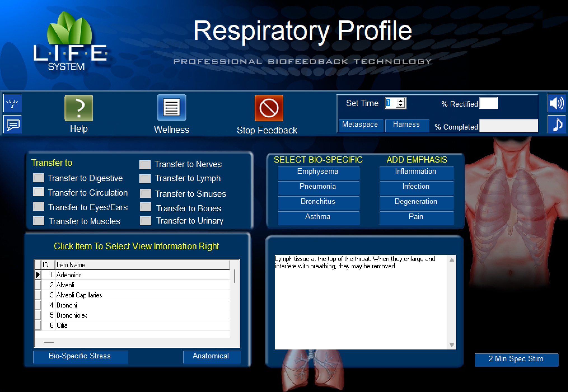The image size is (568, 392).
Task: Check Transfer to Lymph
Action: pos(145,178)
